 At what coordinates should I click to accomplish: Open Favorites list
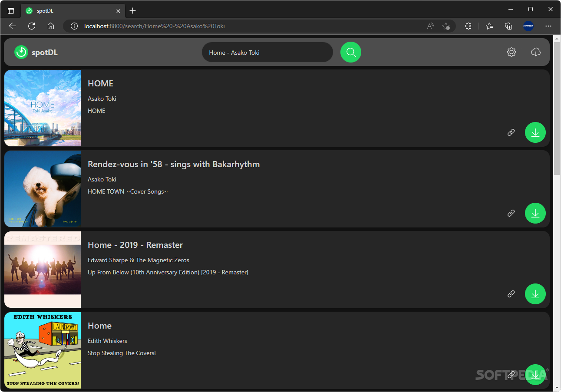coord(490,26)
